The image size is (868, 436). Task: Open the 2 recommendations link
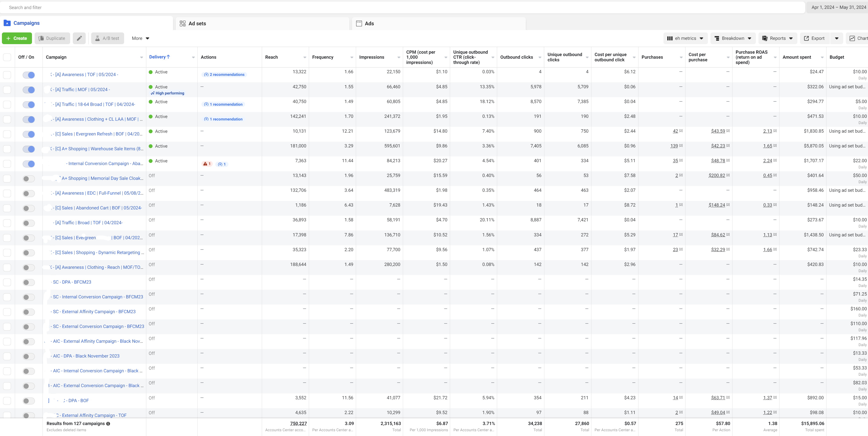224,75
